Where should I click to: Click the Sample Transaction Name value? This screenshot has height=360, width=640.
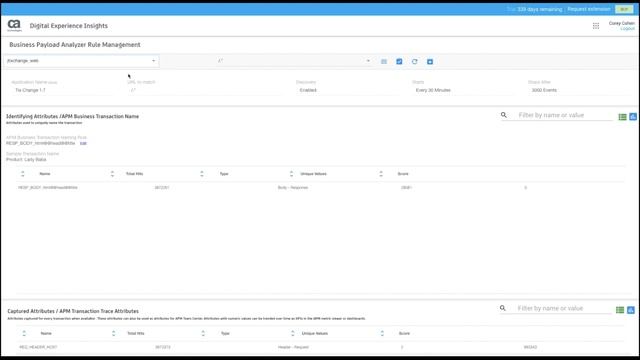point(26,160)
